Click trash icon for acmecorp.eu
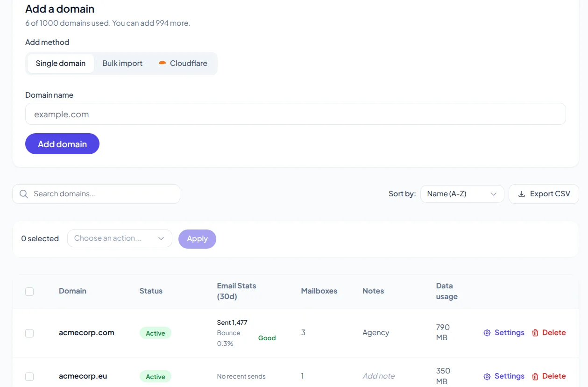 coord(535,376)
